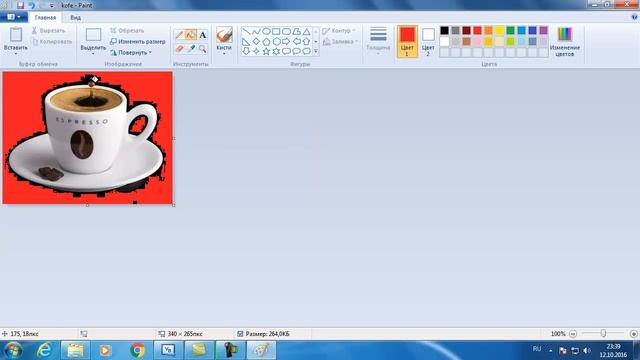Choose the Oval shape

coord(266,31)
